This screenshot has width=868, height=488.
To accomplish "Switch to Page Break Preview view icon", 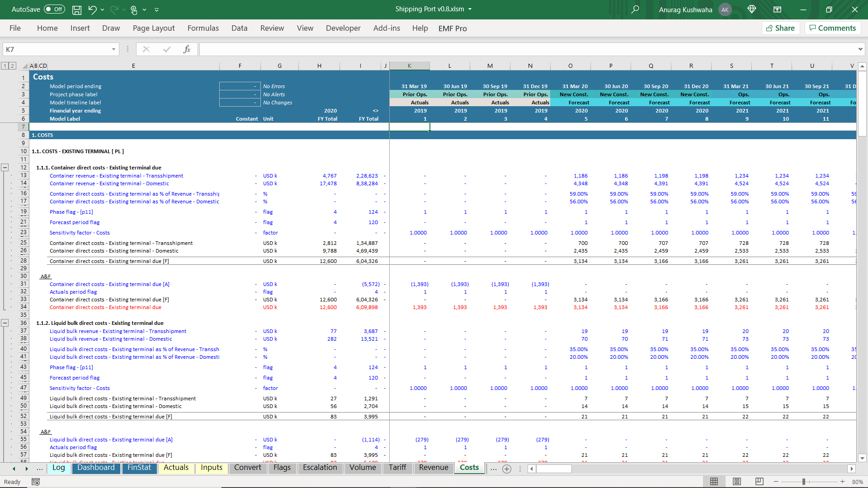I will coord(759,482).
